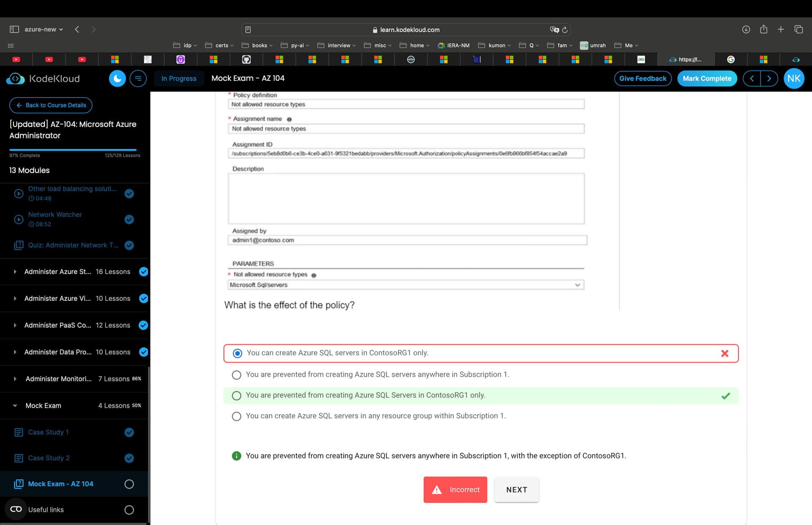
Task: Click the NEXT button
Action: 516,489
